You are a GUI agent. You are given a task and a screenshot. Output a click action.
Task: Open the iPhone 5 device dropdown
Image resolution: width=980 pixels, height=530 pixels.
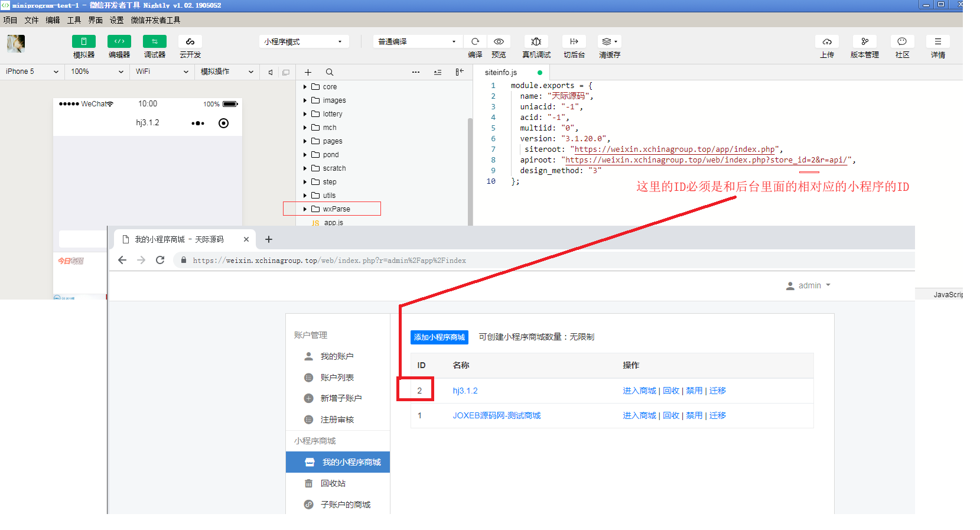(32, 71)
